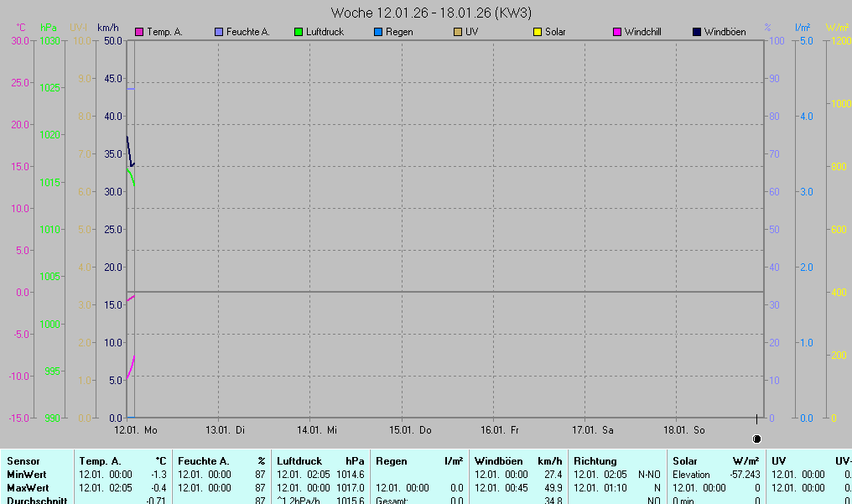Screen dimensions: 852x504
Task: Click the MaxWert row label
Action: (28, 488)
